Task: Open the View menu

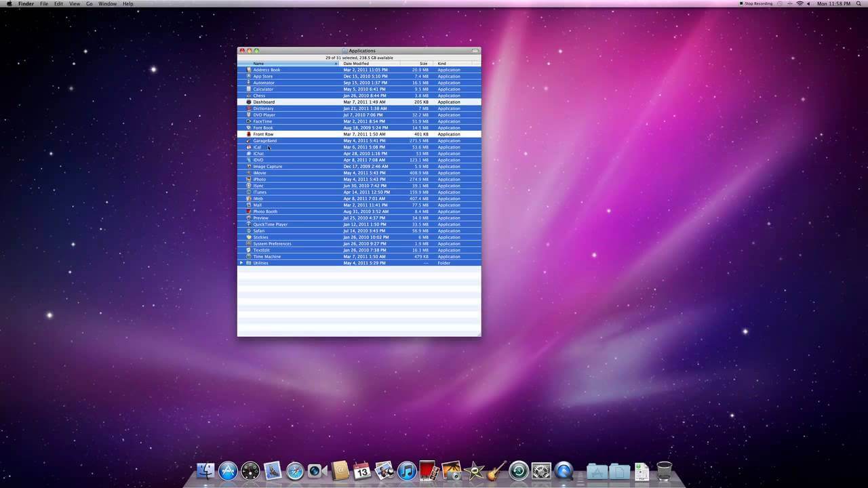Action: (x=75, y=3)
